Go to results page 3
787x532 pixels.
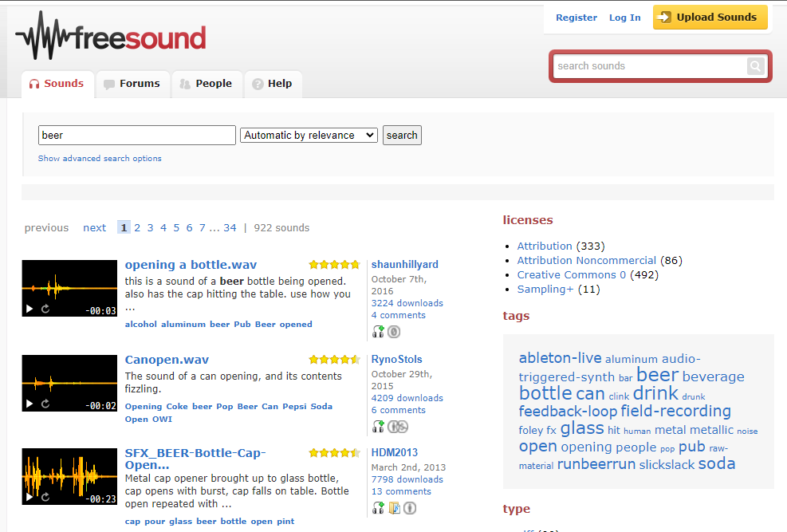click(150, 228)
